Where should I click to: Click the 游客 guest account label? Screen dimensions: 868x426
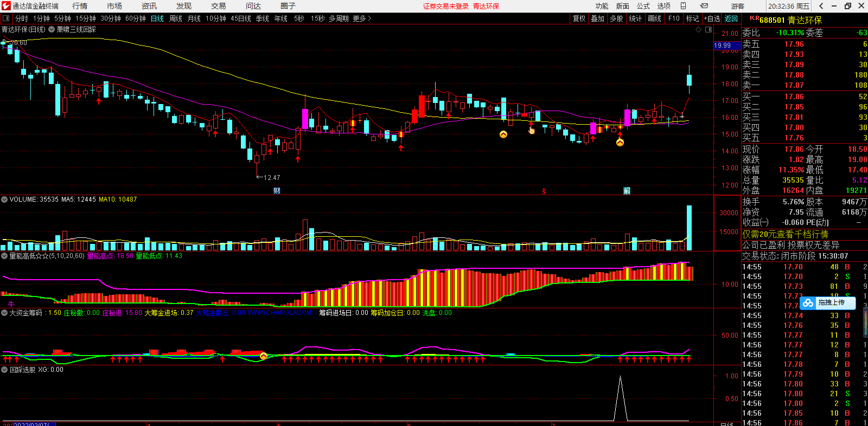(x=738, y=6)
